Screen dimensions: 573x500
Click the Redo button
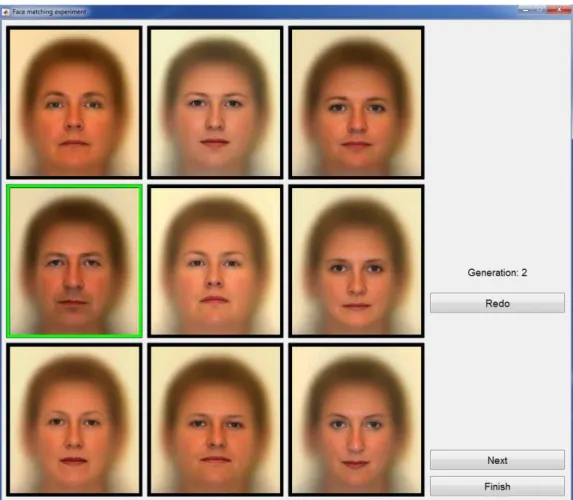[497, 303]
